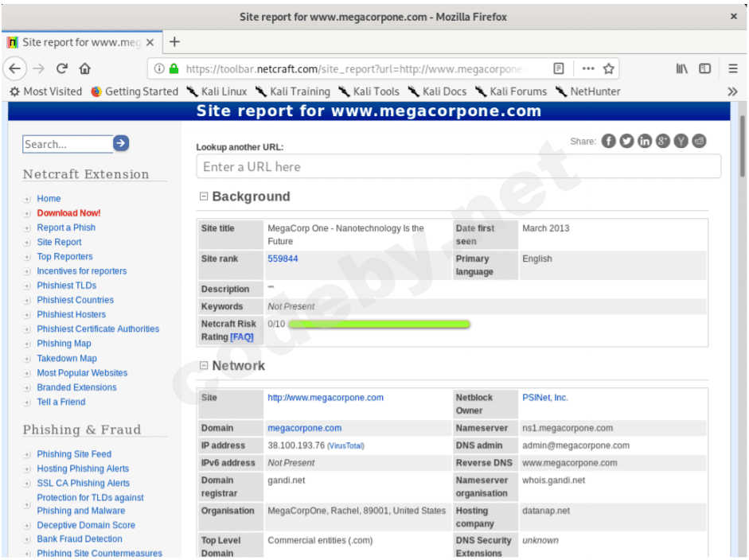Click the Firefox icon beside Getting Started

[96, 91]
